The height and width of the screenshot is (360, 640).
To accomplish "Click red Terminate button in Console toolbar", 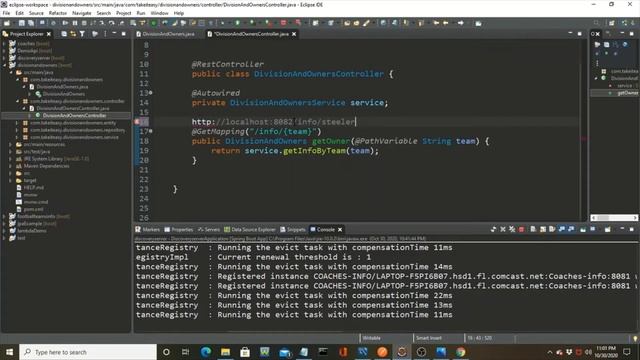I will click(x=521, y=229).
